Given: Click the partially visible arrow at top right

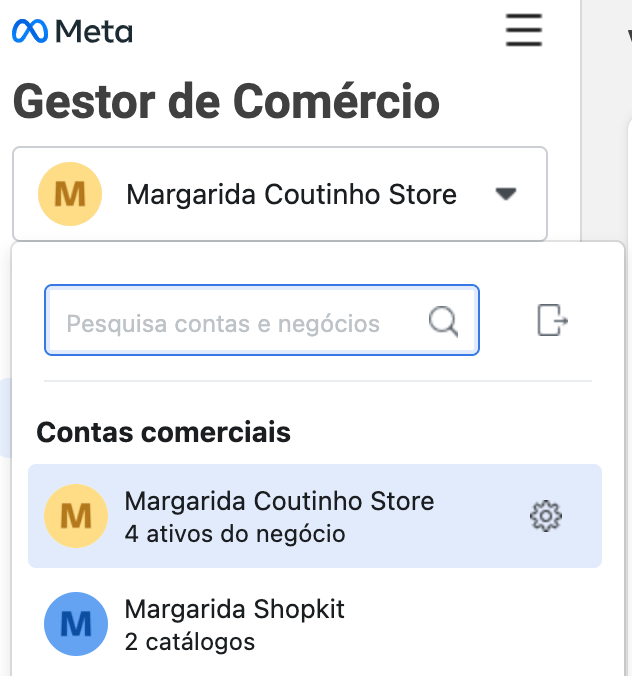Looking at the screenshot, I should (x=628, y=36).
